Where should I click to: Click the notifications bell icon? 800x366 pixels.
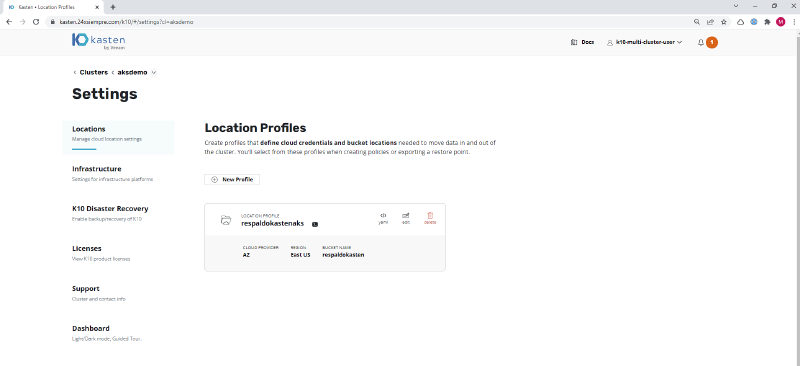(701, 42)
